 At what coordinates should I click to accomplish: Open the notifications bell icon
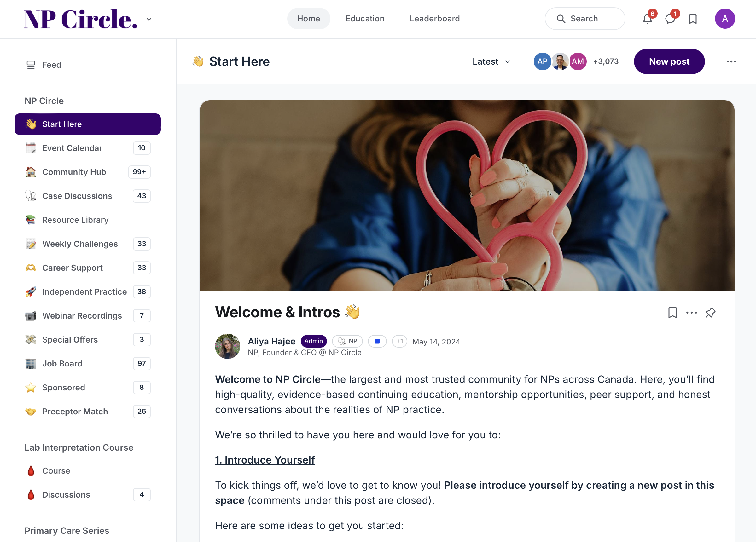(x=647, y=19)
